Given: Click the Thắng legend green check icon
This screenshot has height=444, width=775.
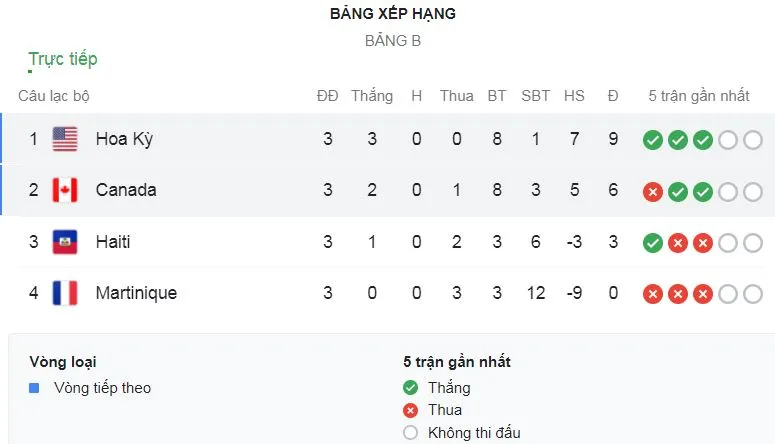Looking at the screenshot, I should pos(410,388).
